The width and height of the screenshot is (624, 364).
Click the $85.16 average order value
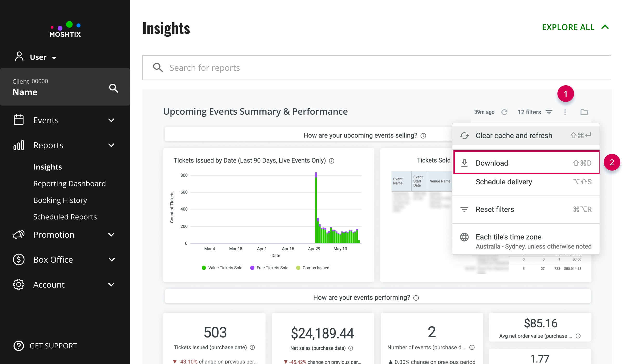(541, 323)
